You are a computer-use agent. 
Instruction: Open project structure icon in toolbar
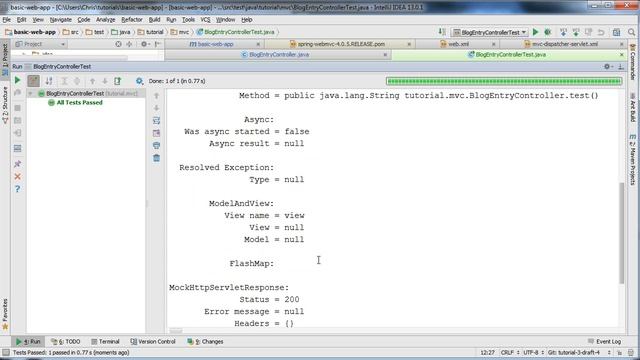click(616, 32)
